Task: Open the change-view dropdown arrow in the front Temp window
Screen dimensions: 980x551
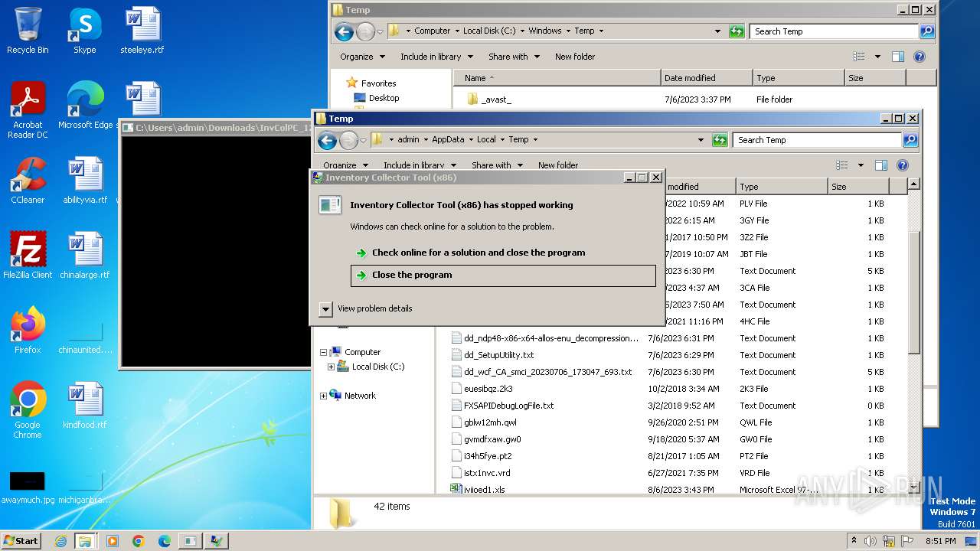Action: click(861, 165)
